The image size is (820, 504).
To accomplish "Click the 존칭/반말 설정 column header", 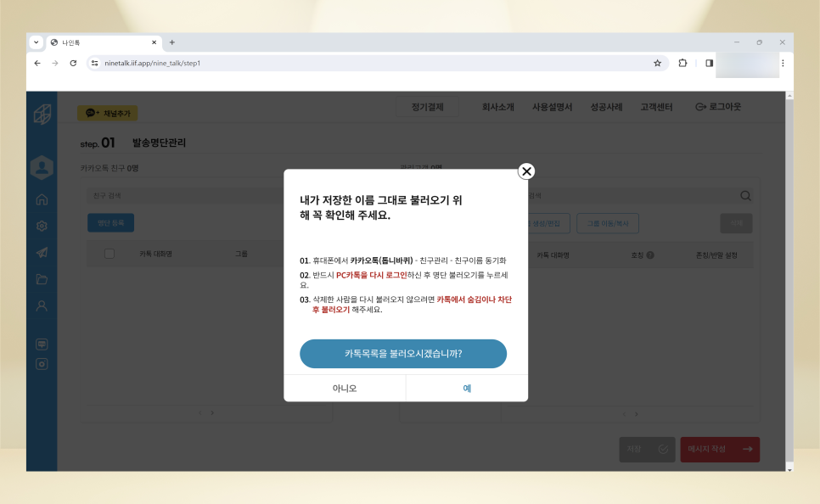I will tap(716, 255).
